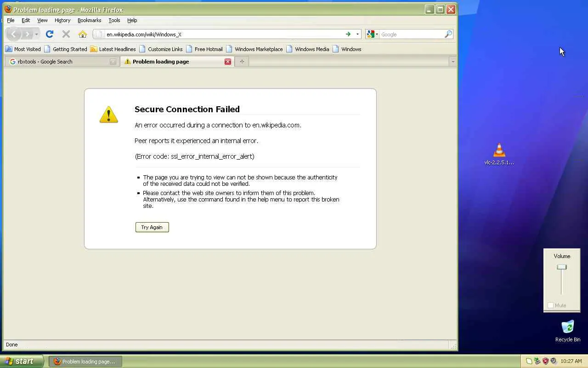Click the 10:27 AM taskbar clock
588x368 pixels.
571,361
